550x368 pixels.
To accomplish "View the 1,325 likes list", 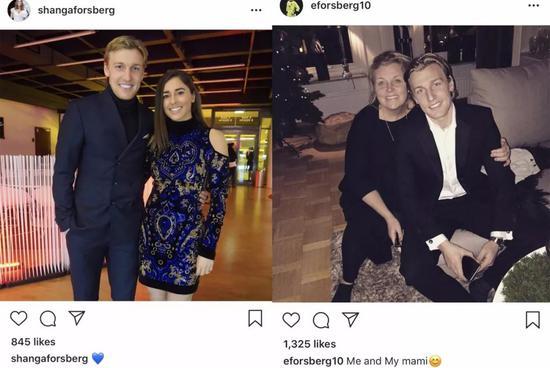I will [310, 344].
